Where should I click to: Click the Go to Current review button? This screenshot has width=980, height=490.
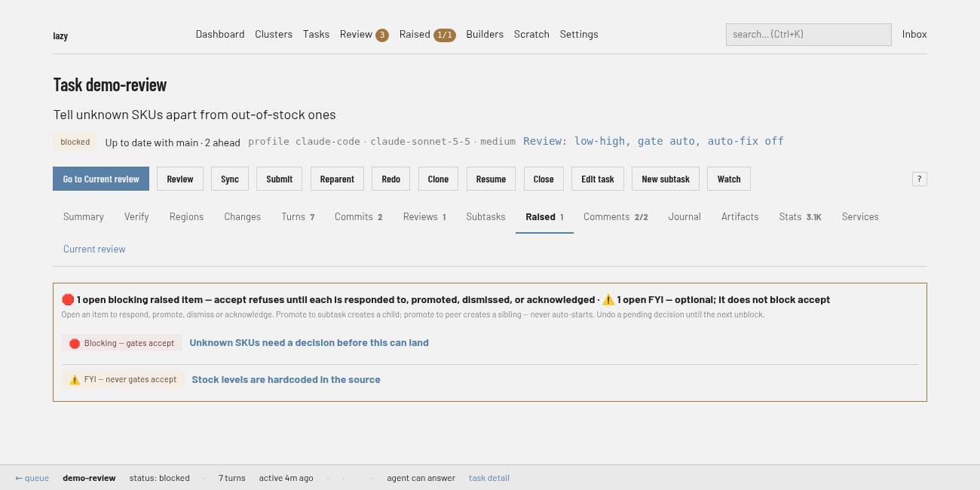coord(101,179)
